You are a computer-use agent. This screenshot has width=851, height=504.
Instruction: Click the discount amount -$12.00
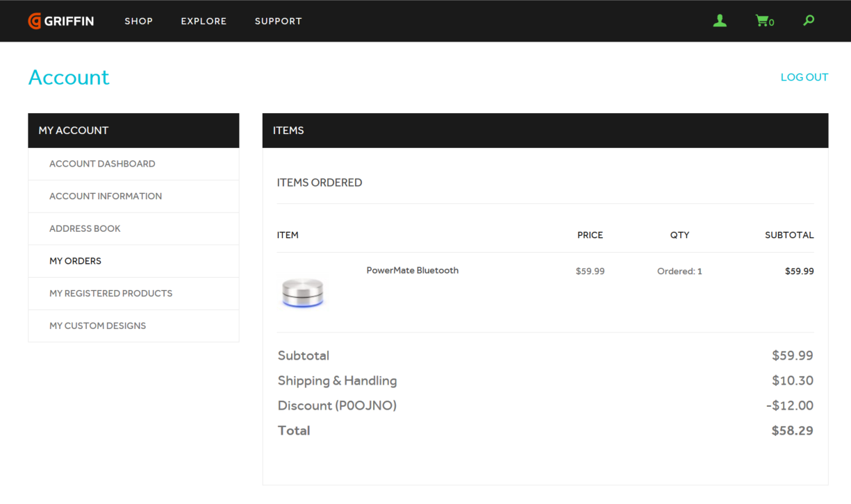(790, 405)
